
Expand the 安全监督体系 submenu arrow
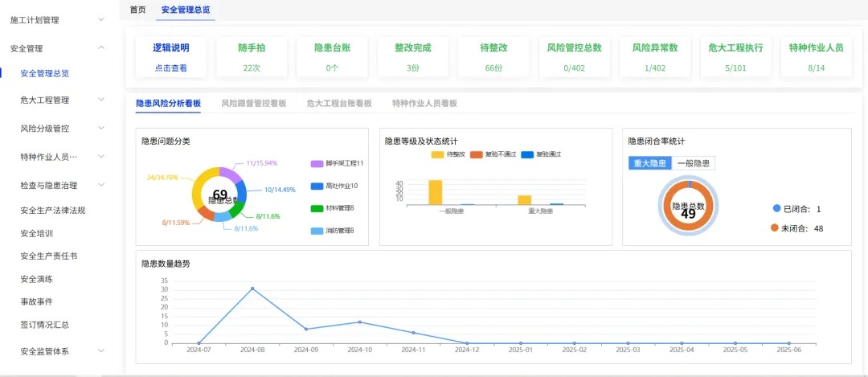click(x=100, y=350)
